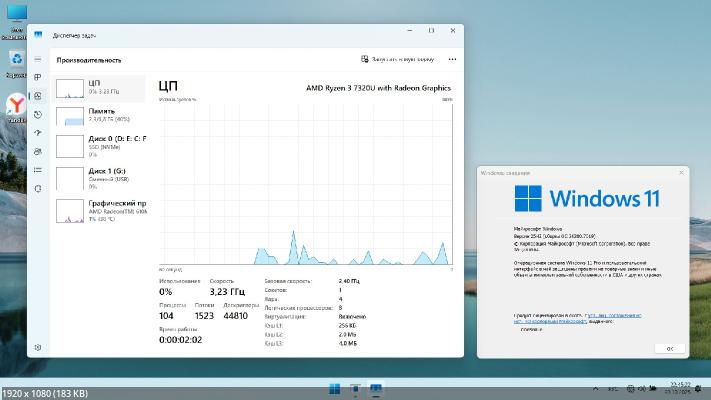Switch to the Processes page in sidebar
711x400 pixels.
[38, 78]
